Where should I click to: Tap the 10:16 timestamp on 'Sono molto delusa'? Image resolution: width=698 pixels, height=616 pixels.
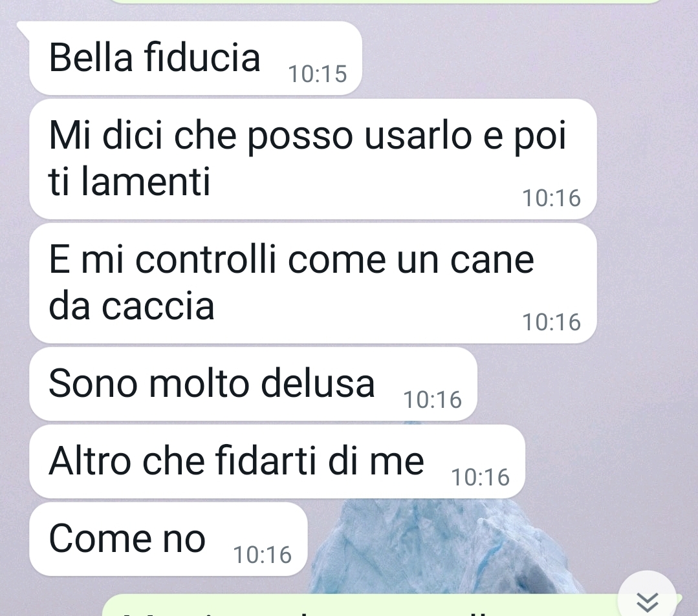tap(432, 399)
